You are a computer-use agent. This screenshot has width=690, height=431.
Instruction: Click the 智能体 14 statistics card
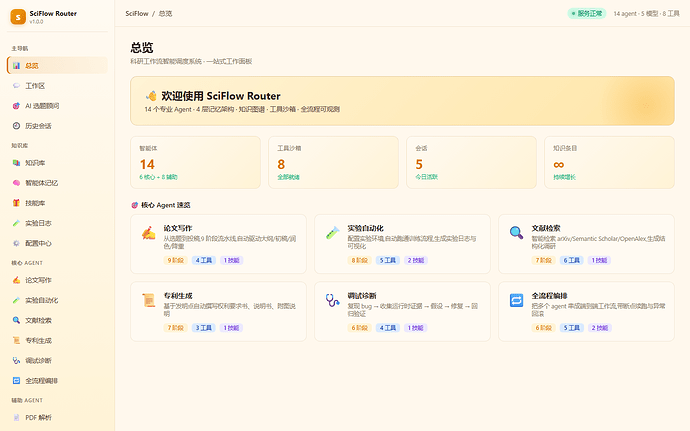pyautogui.click(x=195, y=162)
